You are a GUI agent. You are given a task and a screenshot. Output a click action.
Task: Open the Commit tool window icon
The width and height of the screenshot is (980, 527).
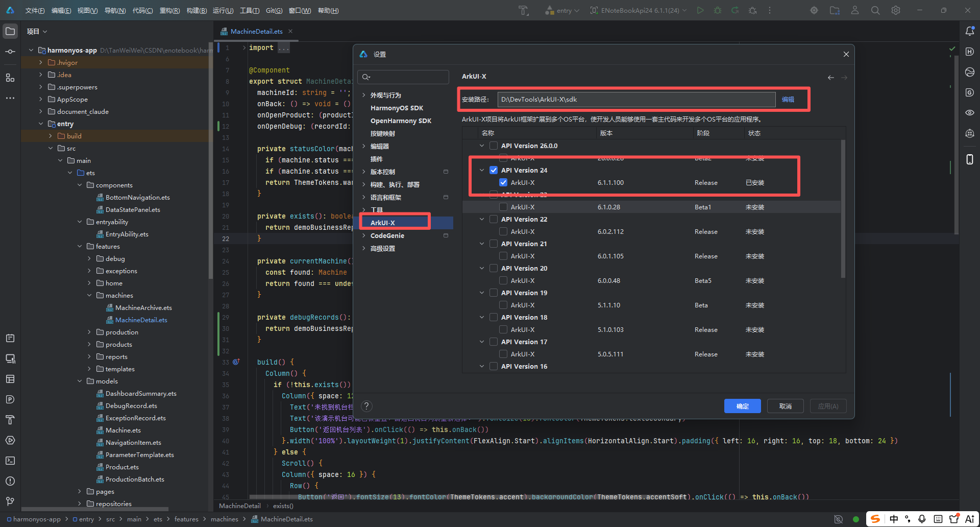(x=10, y=52)
